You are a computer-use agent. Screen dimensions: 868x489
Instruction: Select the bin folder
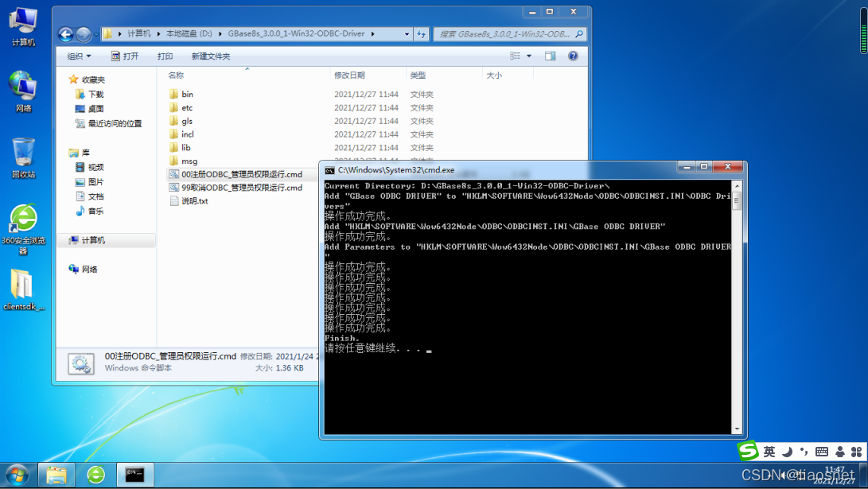181,94
